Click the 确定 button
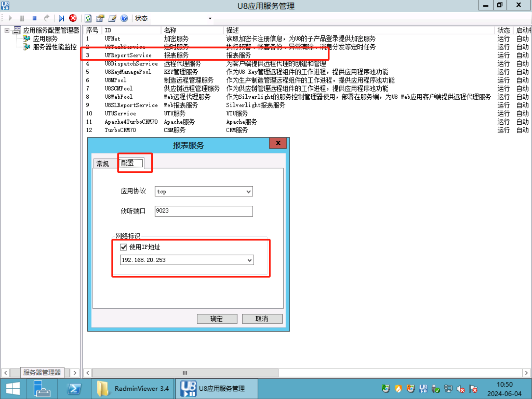The image size is (532, 399). point(217,319)
